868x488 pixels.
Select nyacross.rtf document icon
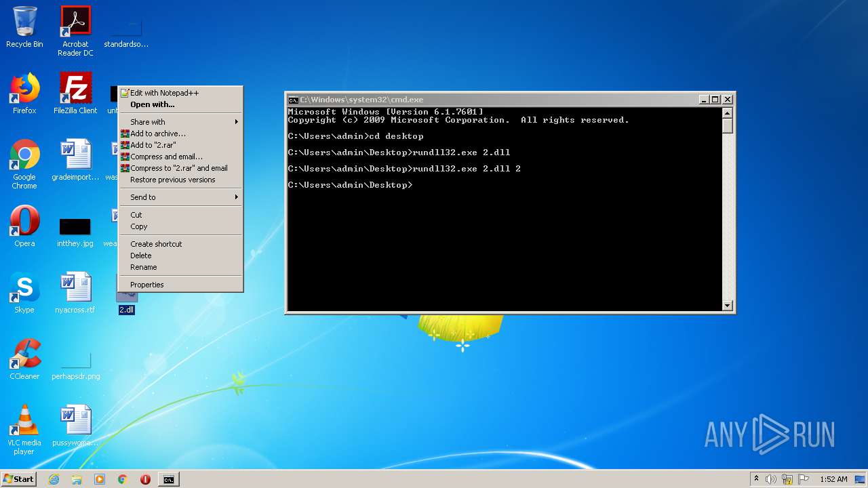tap(75, 293)
